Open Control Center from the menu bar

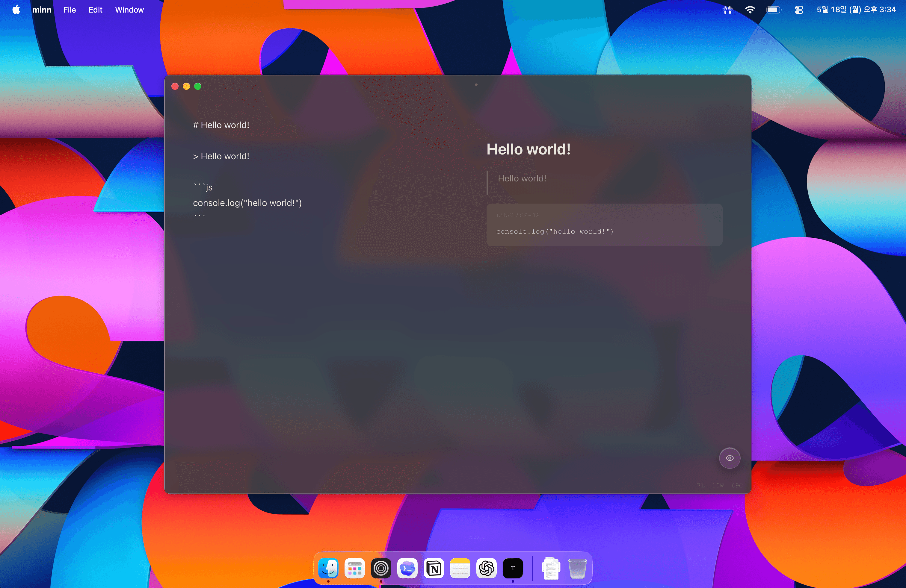[x=799, y=10]
